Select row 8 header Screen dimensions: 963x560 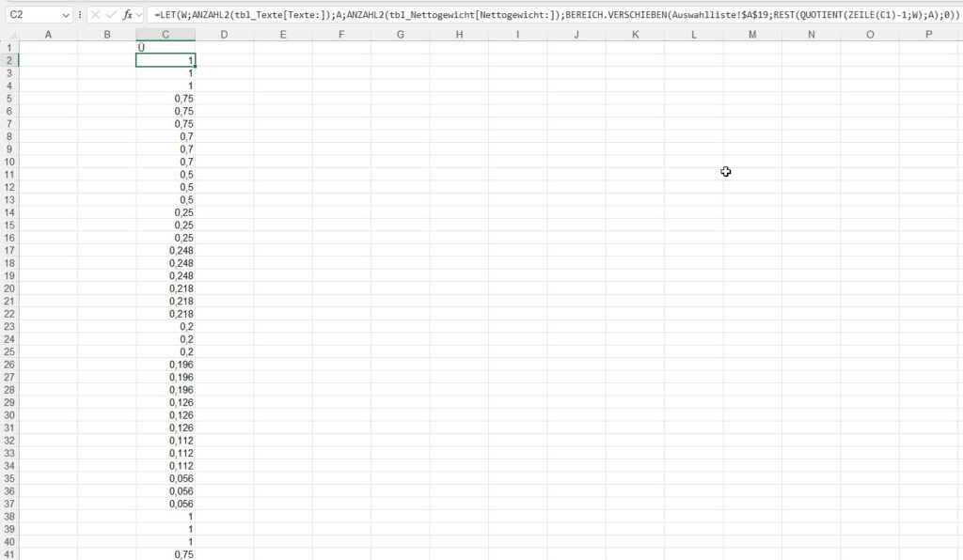click(x=9, y=136)
